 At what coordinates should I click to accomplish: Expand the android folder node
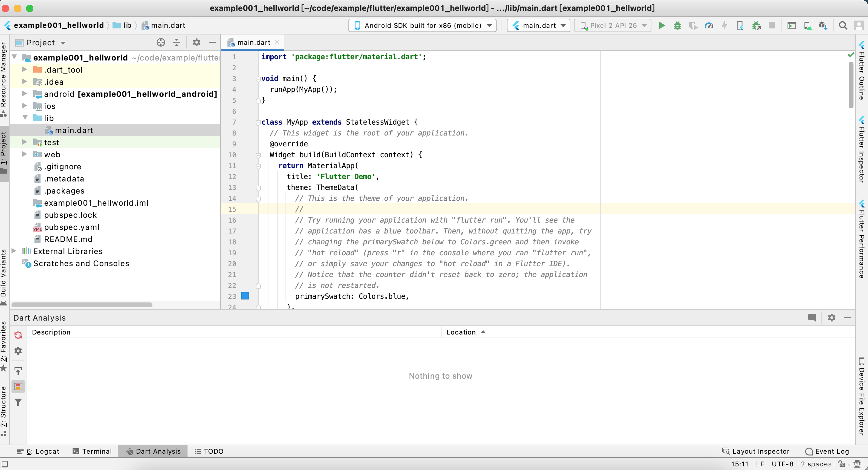24,94
